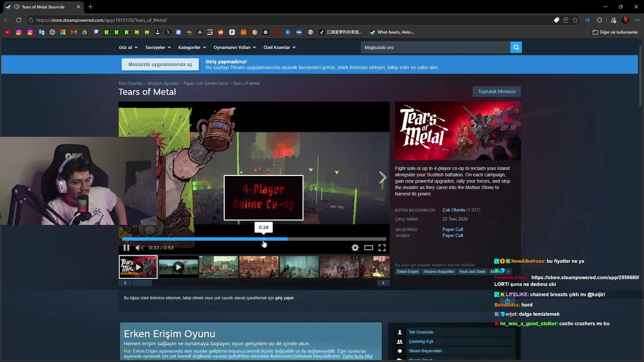Go to Tüm Oyunlar breadcrumb
The height and width of the screenshot is (362, 644).
(x=130, y=83)
